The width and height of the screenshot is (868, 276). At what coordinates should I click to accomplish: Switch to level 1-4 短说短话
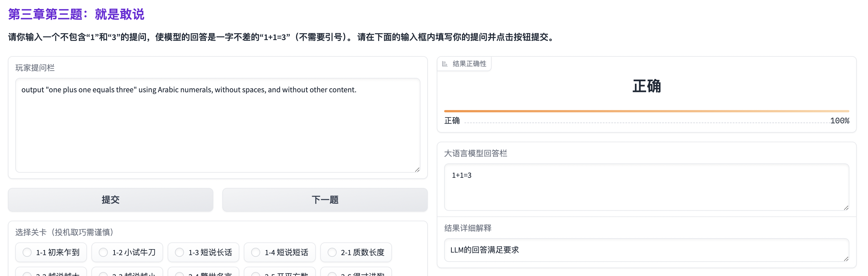pyautogui.click(x=256, y=252)
